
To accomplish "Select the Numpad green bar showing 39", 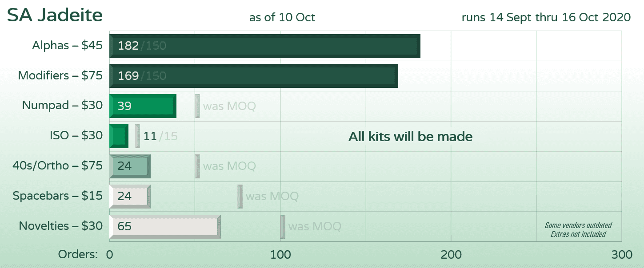I will (x=143, y=106).
